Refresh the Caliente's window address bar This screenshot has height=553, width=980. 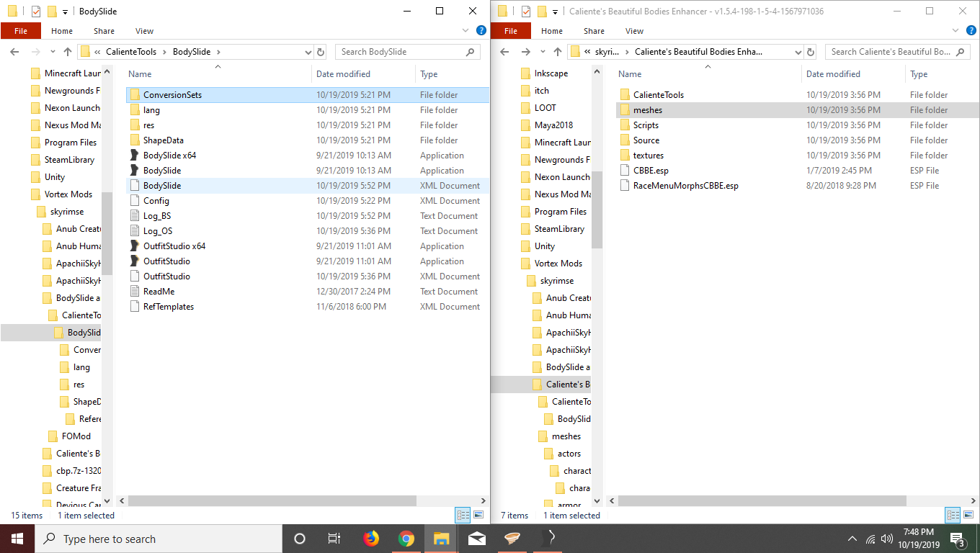(811, 52)
